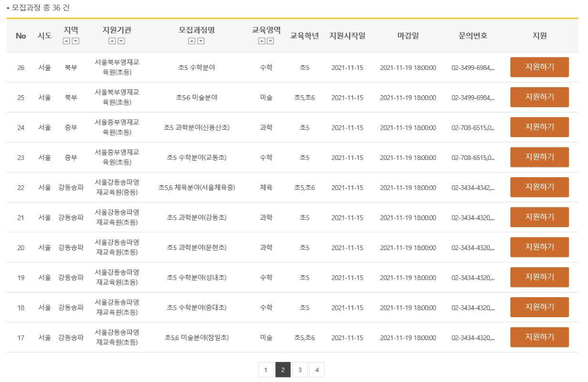Sort 지원기관 column descending arrow

(x=121, y=41)
